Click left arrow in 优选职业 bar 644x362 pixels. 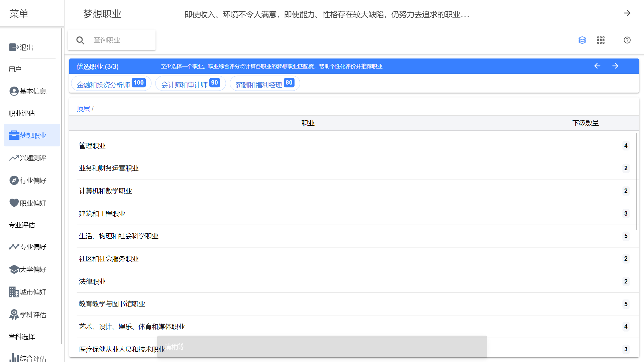click(x=597, y=66)
